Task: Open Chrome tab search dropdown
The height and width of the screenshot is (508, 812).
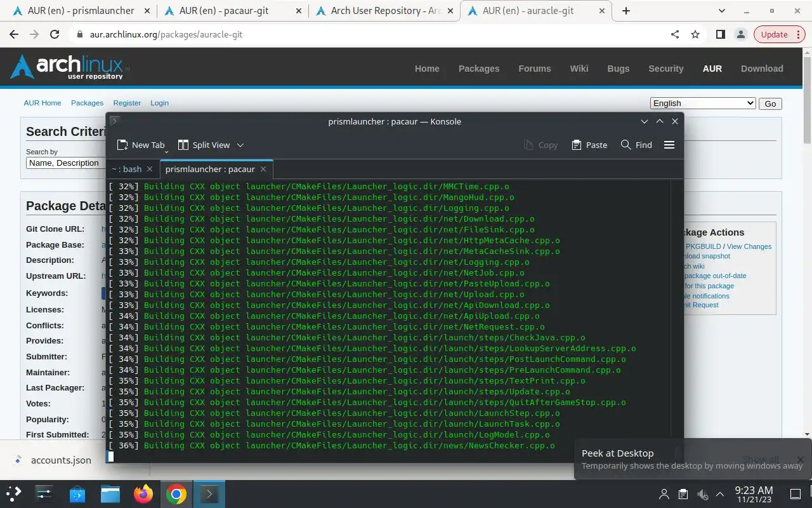Action: coord(721,11)
